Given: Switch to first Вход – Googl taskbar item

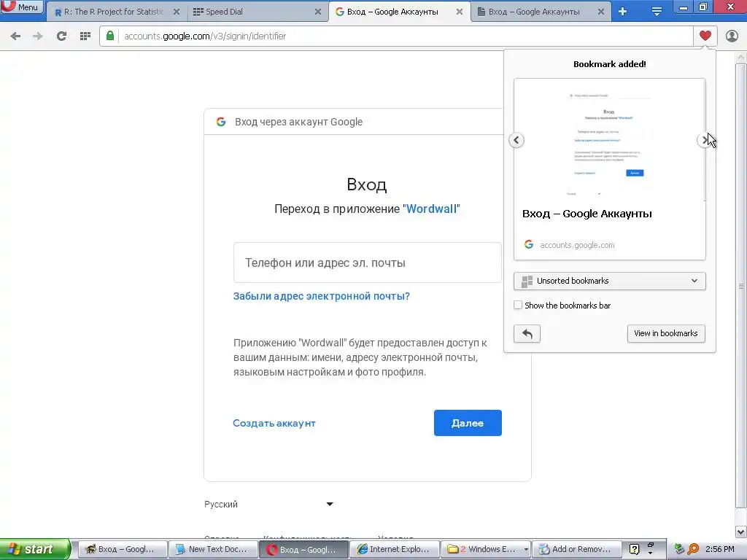Looking at the screenshot, I should pos(123,549).
